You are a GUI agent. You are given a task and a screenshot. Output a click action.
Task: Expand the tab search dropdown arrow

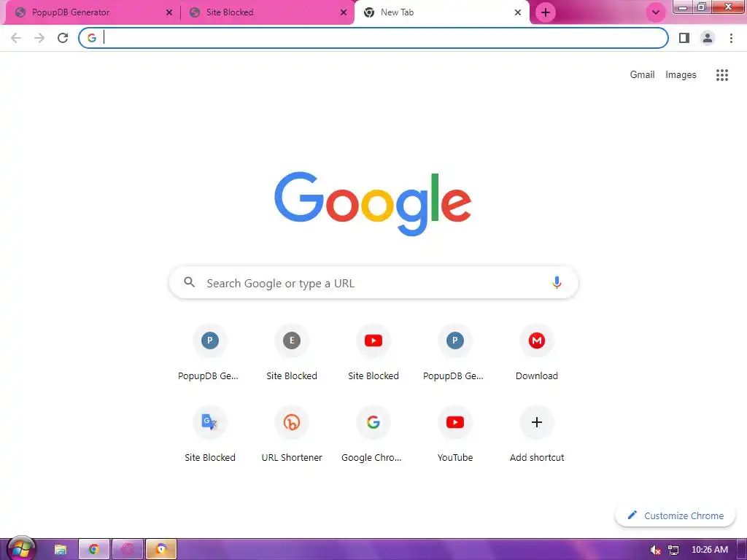[x=656, y=12]
